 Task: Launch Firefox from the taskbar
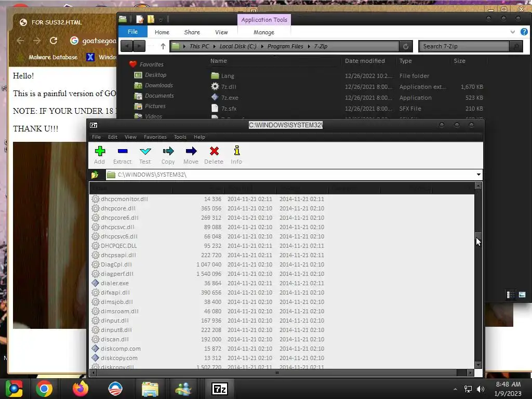(81, 389)
